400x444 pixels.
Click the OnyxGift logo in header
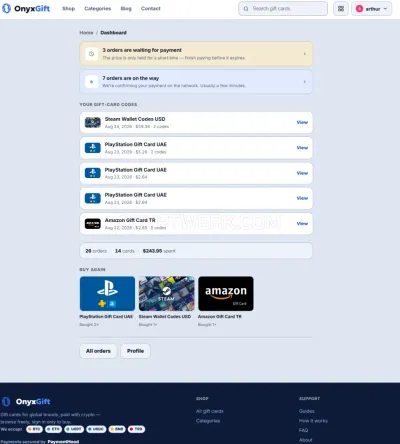[26, 8]
